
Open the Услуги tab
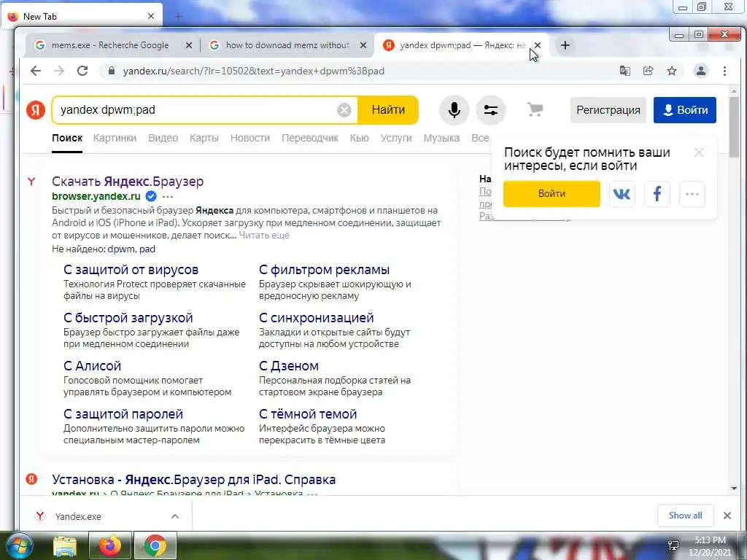pyautogui.click(x=396, y=138)
